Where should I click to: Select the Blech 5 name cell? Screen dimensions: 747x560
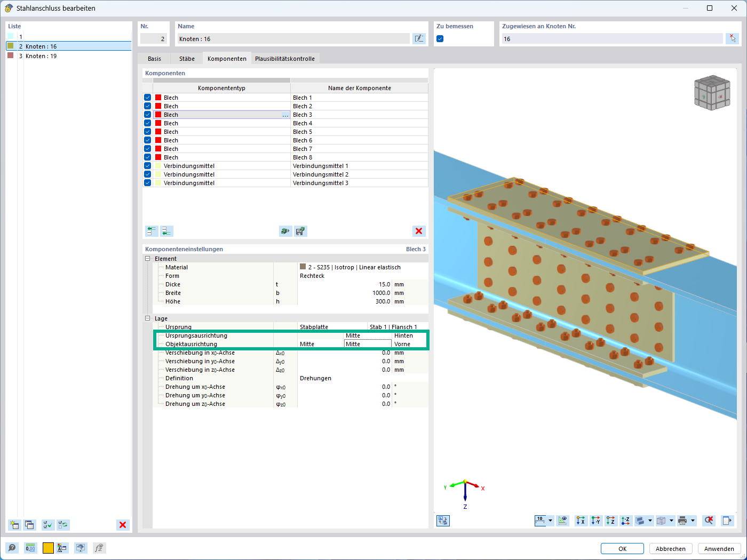359,132
